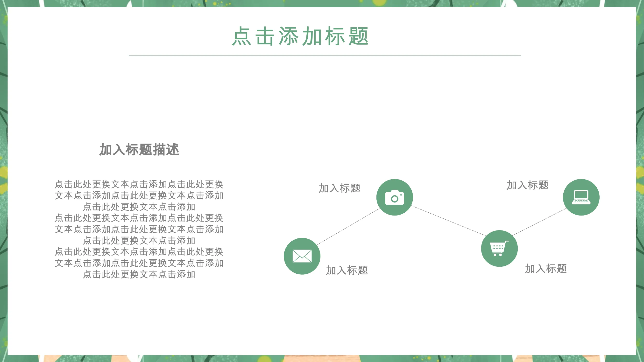Click the bold heading 加入标题描述
Image resolution: width=644 pixels, height=362 pixels.
point(139,150)
